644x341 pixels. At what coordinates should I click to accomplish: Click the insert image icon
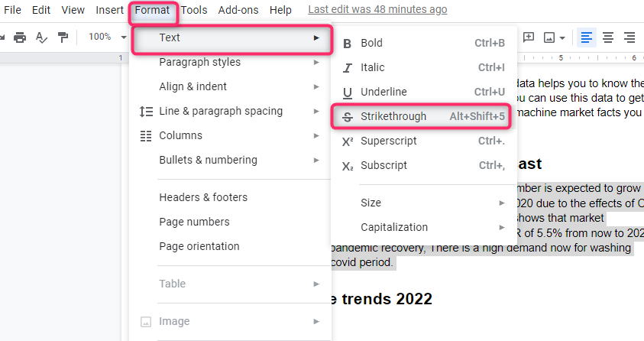coord(554,37)
